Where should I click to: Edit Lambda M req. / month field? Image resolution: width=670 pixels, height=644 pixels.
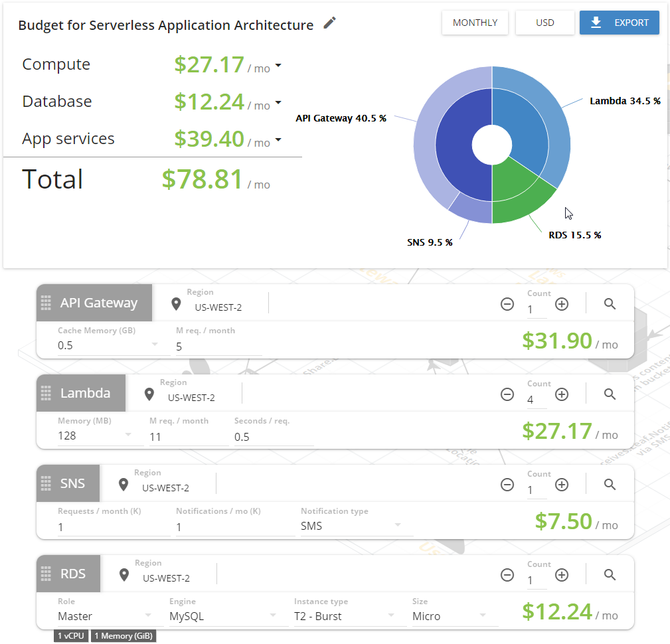(189, 437)
